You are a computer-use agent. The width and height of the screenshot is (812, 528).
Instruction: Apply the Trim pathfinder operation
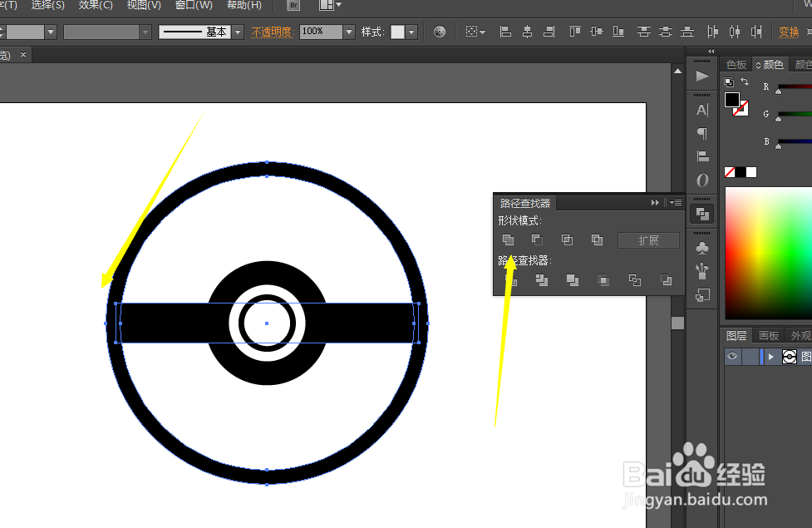542,280
